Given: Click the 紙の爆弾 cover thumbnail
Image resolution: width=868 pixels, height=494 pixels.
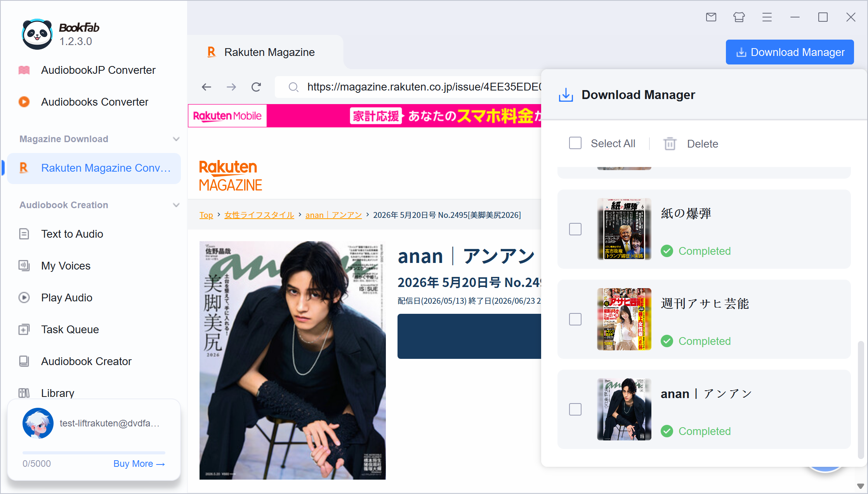Looking at the screenshot, I should [x=624, y=229].
